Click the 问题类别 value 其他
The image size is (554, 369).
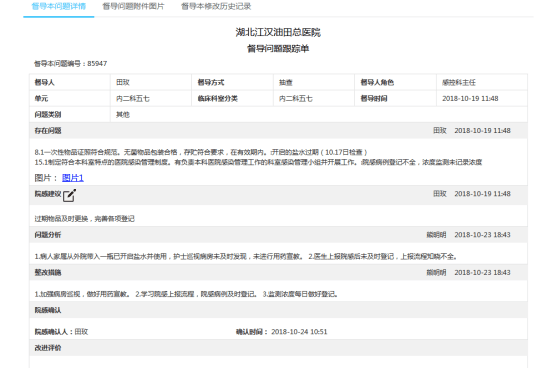[123, 115]
